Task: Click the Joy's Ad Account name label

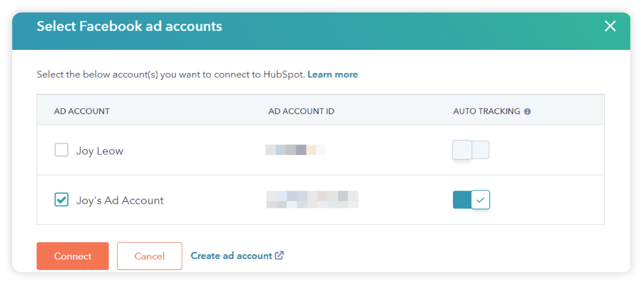Action: [x=120, y=201]
